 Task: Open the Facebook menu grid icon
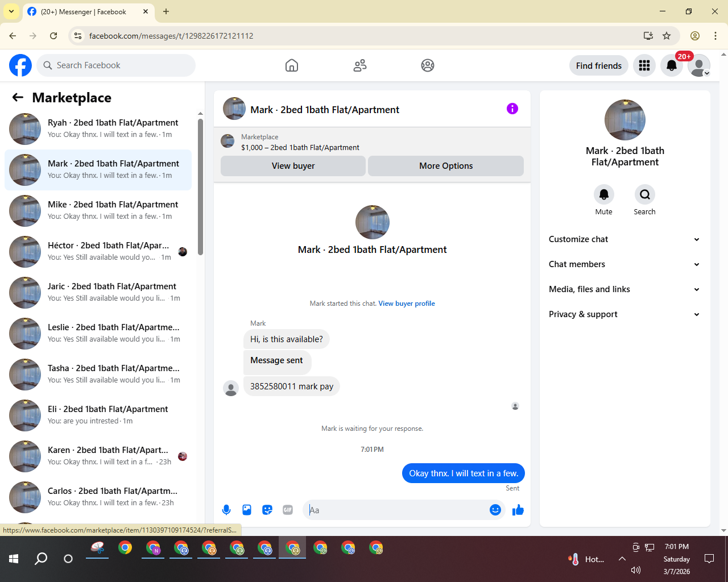point(644,66)
